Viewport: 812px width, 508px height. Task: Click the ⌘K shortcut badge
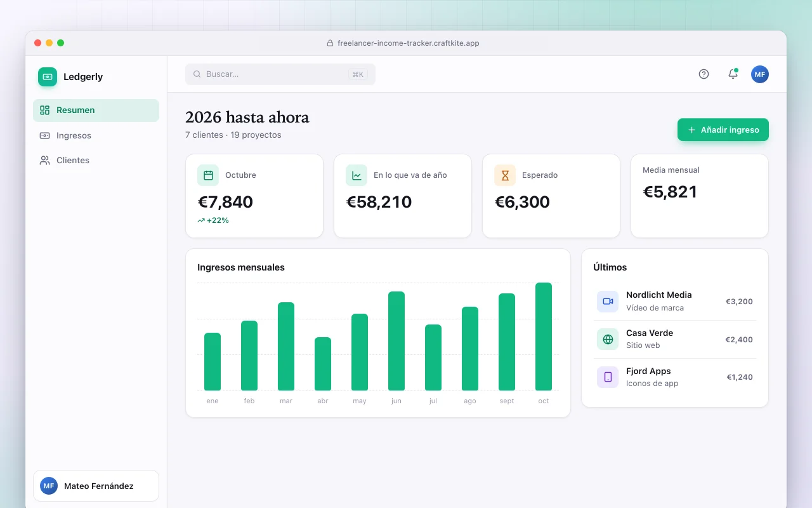pos(358,74)
